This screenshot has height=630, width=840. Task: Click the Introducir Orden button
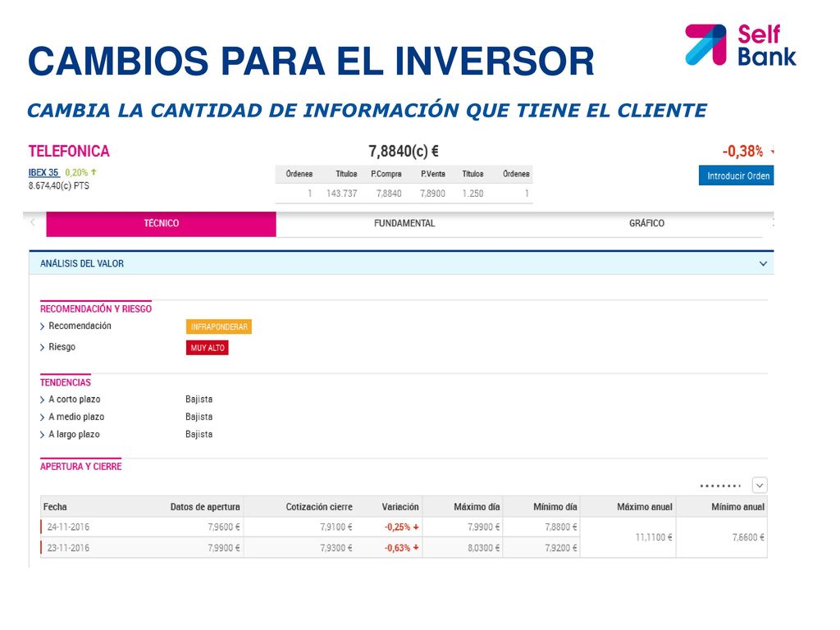tap(737, 176)
